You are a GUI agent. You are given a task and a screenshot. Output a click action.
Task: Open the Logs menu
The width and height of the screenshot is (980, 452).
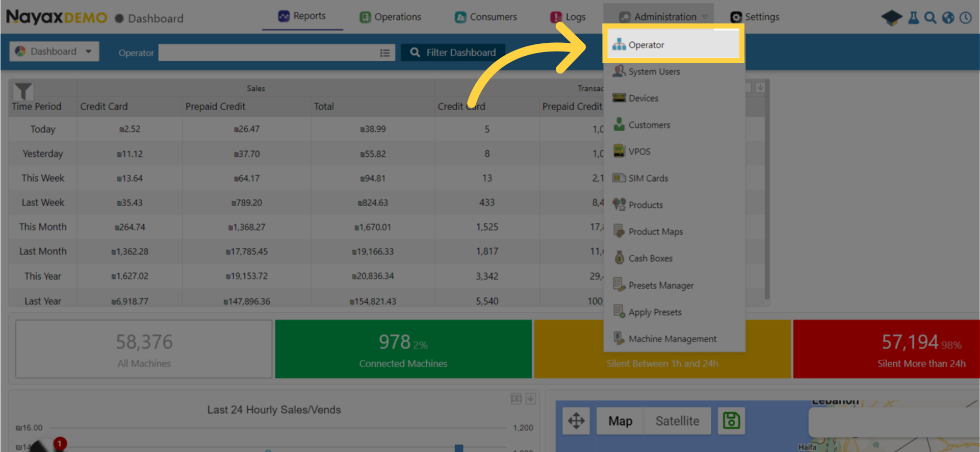tap(568, 17)
